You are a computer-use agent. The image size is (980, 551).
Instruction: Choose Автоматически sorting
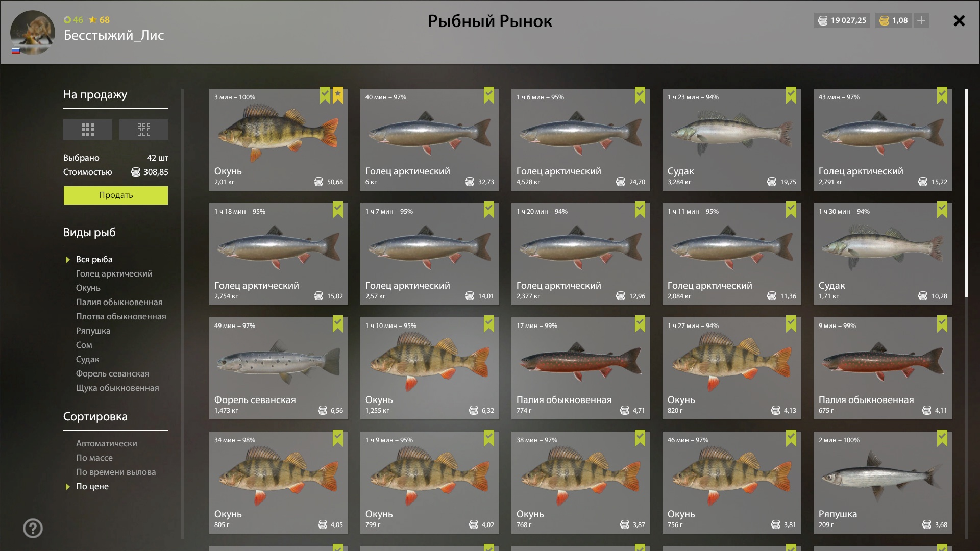click(x=107, y=443)
